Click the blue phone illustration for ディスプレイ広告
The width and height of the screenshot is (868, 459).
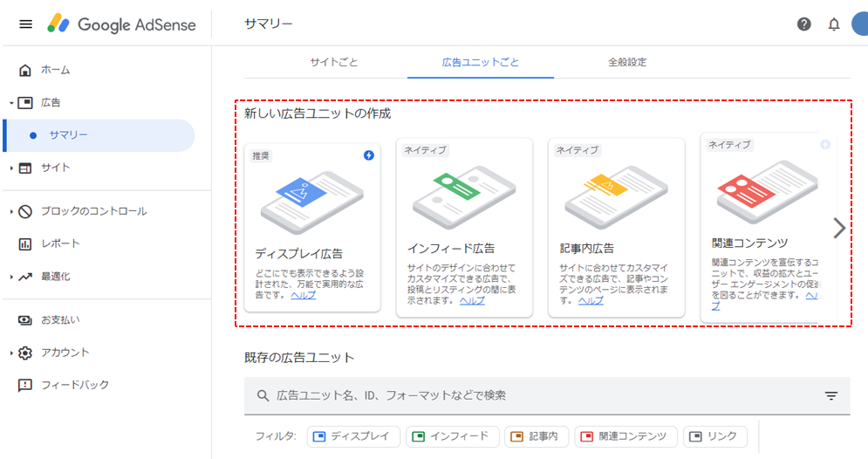pos(311,202)
